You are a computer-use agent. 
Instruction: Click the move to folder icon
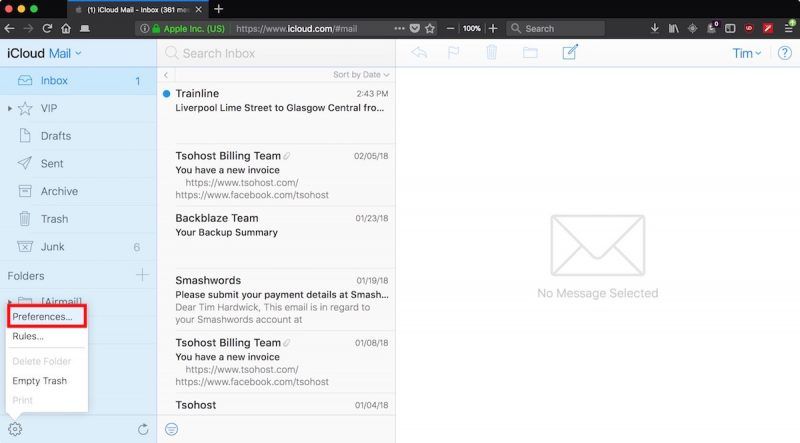[530, 53]
